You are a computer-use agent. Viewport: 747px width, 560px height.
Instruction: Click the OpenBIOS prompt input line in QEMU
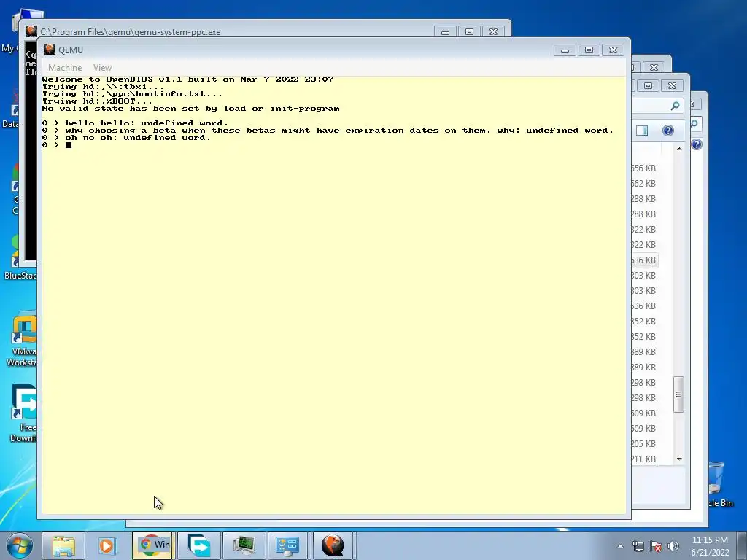pos(333,145)
